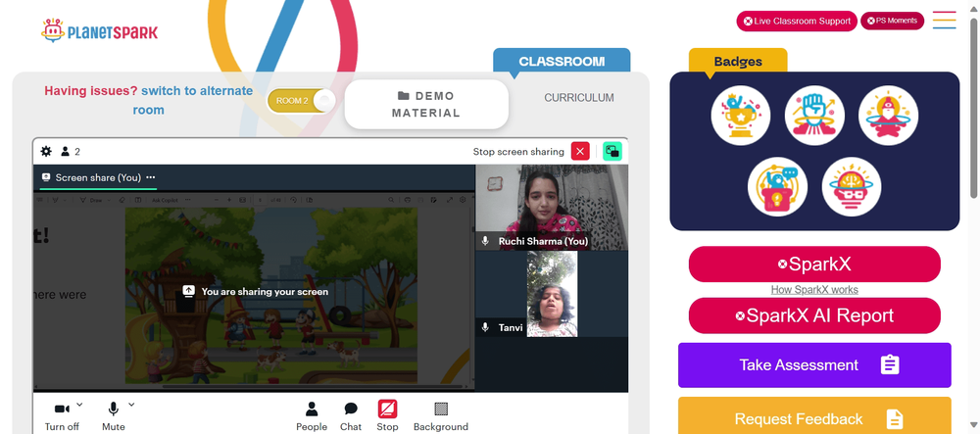Open Live Classroom Support

(x=797, y=21)
